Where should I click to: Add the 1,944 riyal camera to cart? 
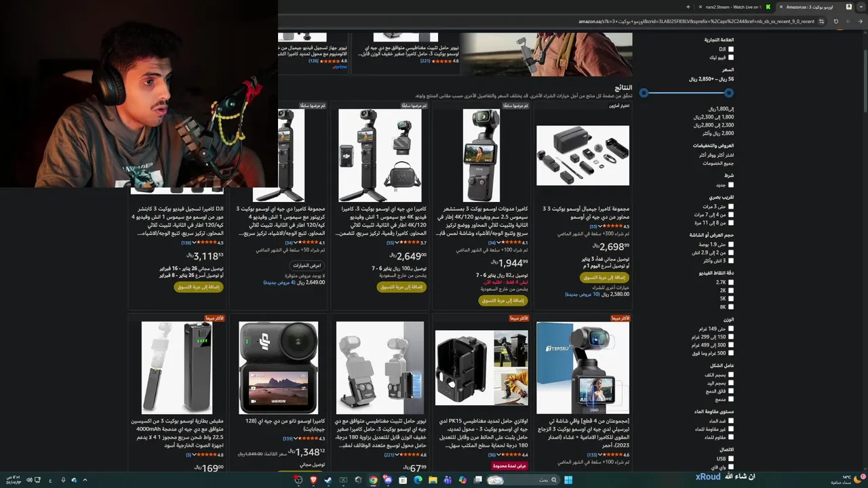pyautogui.click(x=502, y=300)
